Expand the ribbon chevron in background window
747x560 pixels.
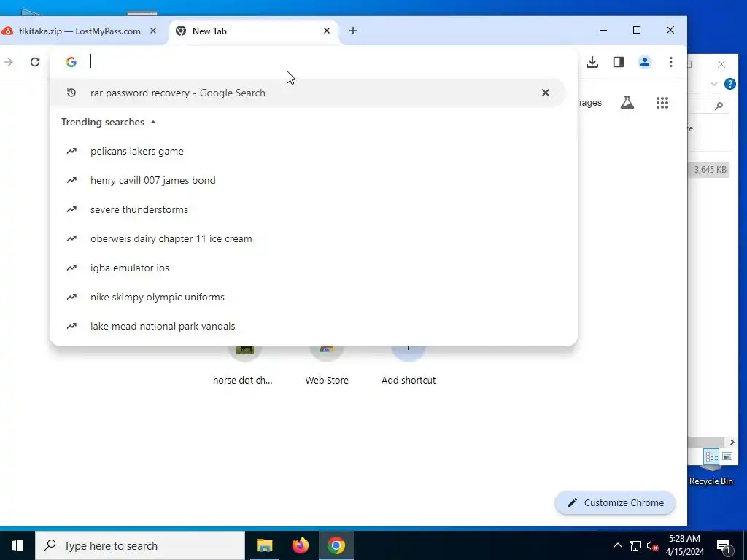pyautogui.click(x=713, y=84)
